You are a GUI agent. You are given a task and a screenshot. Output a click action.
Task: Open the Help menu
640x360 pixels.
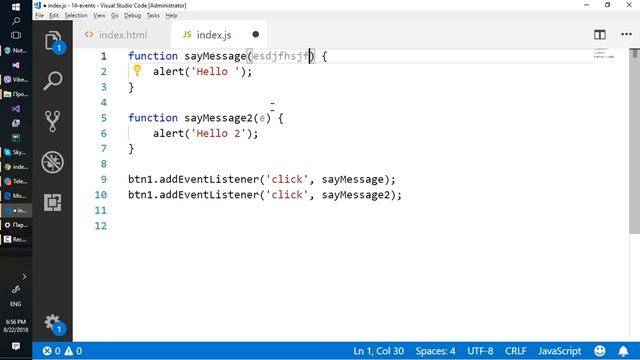171,16
